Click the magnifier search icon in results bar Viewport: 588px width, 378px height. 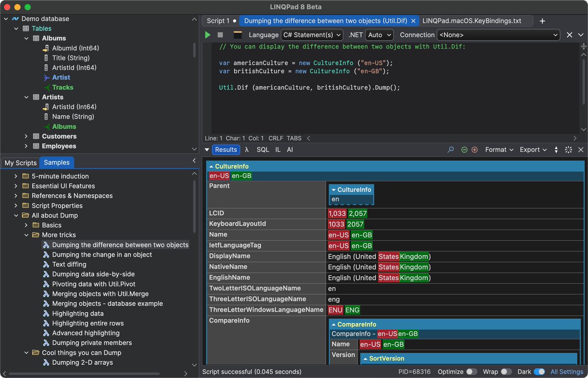tap(451, 150)
